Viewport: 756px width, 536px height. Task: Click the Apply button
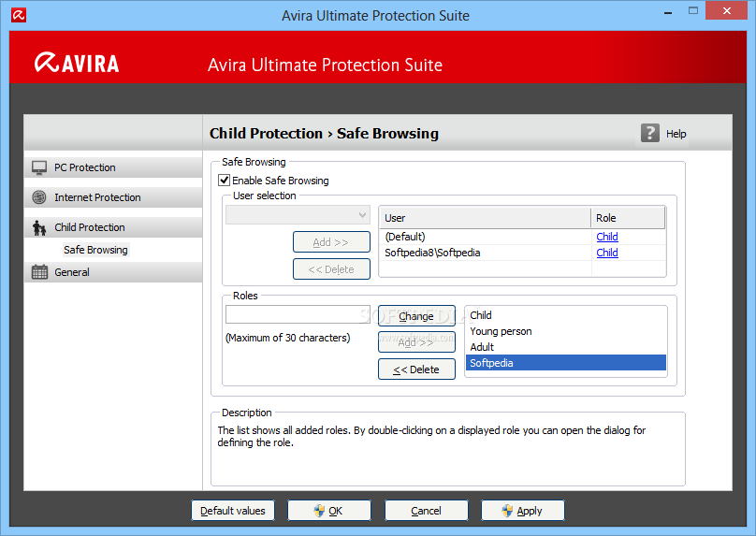[x=523, y=511]
